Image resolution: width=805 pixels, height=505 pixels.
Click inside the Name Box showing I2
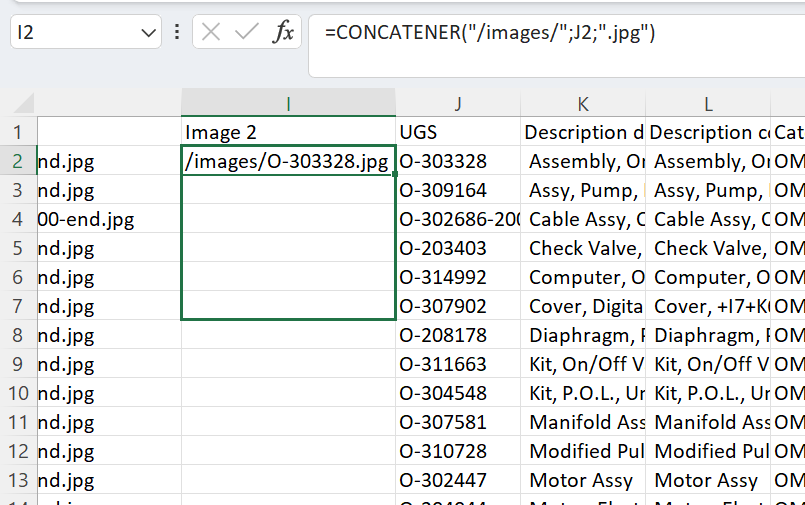[x=70, y=32]
